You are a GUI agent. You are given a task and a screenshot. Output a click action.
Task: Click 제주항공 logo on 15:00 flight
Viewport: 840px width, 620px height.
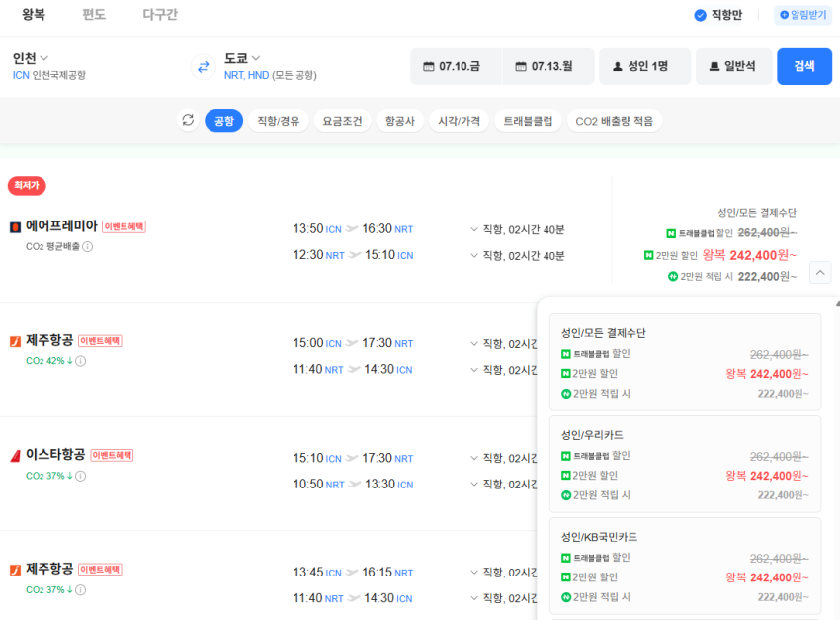coord(16,341)
